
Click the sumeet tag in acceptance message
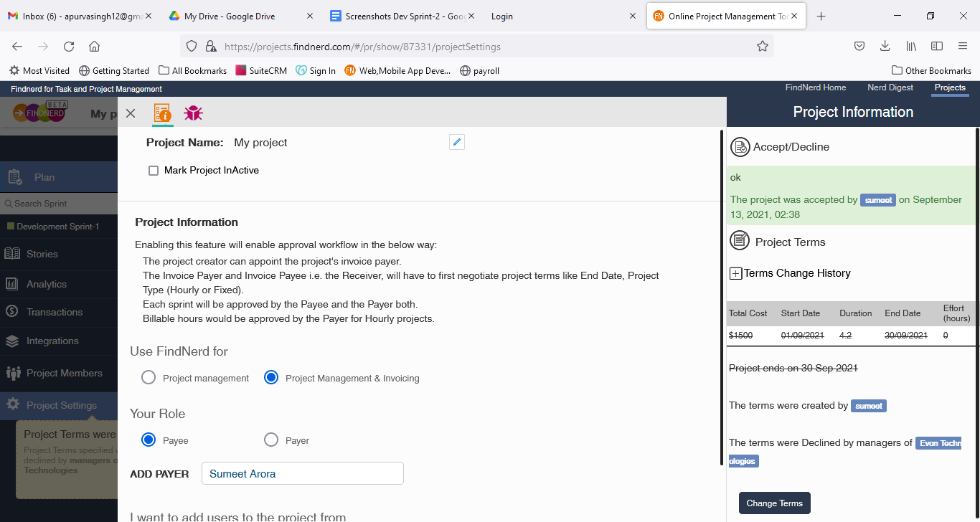point(878,200)
